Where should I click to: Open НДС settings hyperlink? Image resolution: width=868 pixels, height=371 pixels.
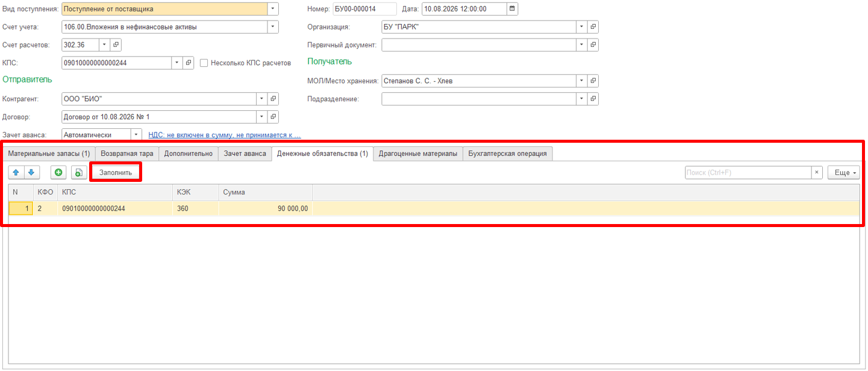tap(225, 135)
